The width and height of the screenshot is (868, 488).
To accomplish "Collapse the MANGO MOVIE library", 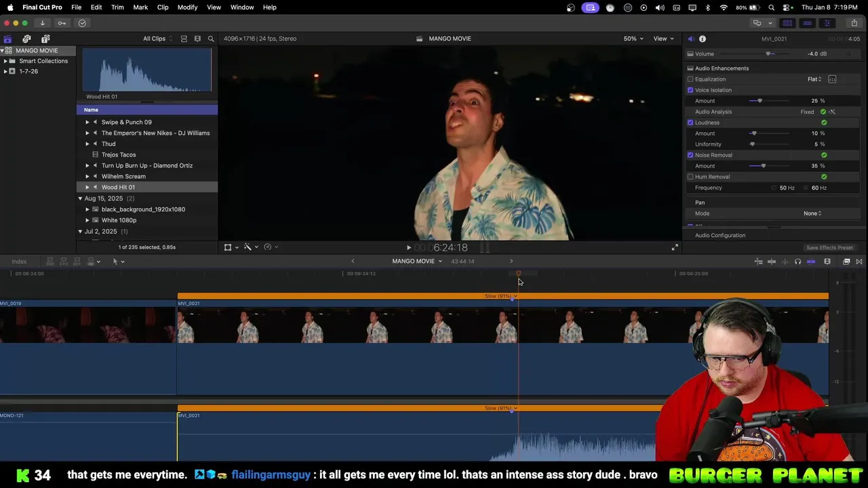I will [3, 51].
